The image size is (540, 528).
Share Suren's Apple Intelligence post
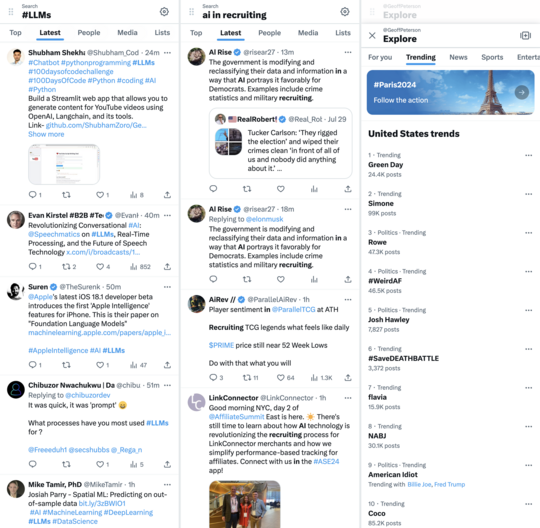(167, 365)
